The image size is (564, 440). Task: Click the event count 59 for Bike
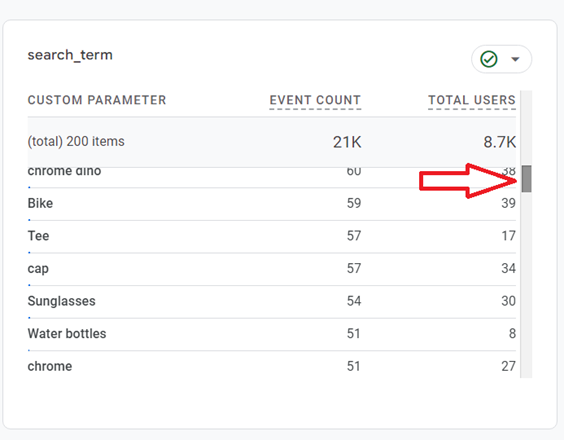(x=354, y=203)
